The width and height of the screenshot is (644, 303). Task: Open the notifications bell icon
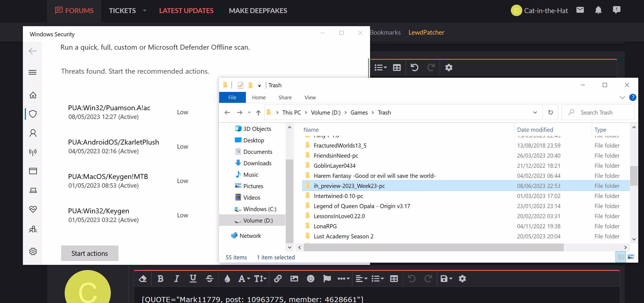pyautogui.click(x=598, y=10)
